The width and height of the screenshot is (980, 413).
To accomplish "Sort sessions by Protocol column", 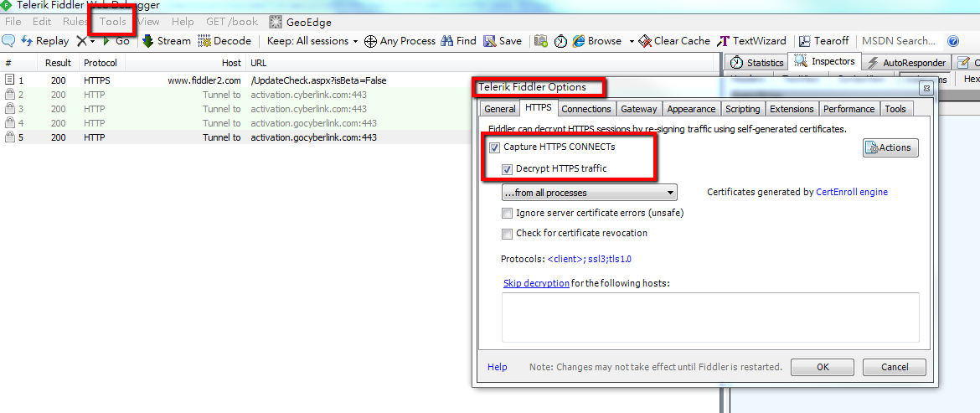I will tap(102, 63).
